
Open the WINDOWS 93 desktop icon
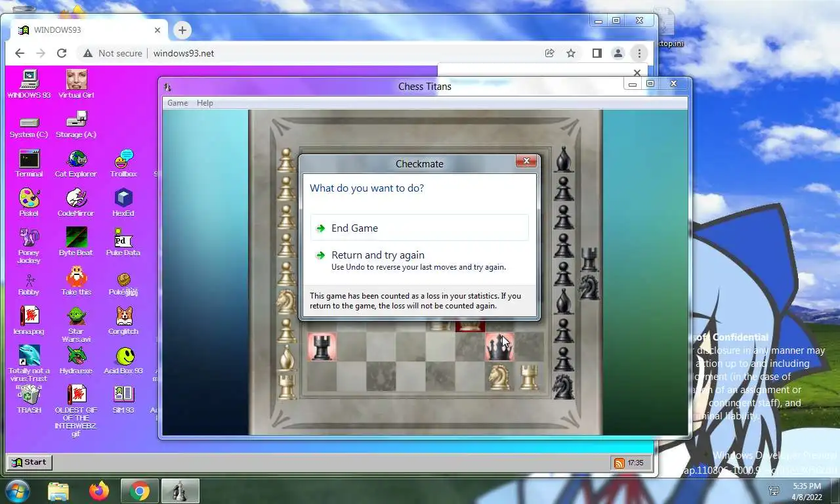[29, 84]
